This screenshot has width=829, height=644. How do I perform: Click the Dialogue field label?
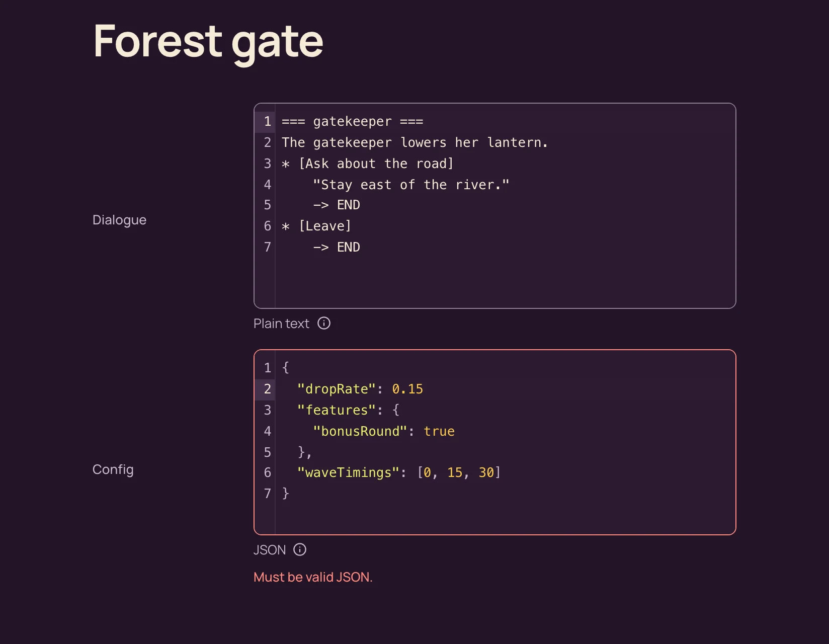tap(119, 220)
